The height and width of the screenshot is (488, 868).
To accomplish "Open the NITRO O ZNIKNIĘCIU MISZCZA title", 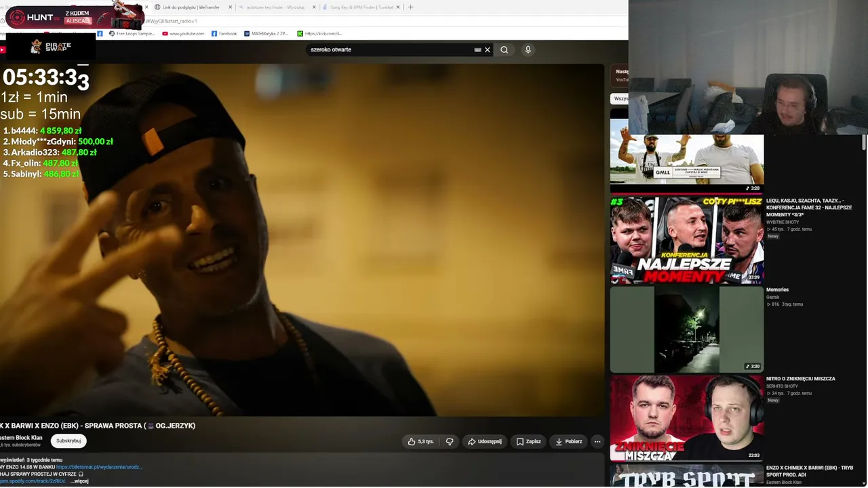I will click(800, 379).
